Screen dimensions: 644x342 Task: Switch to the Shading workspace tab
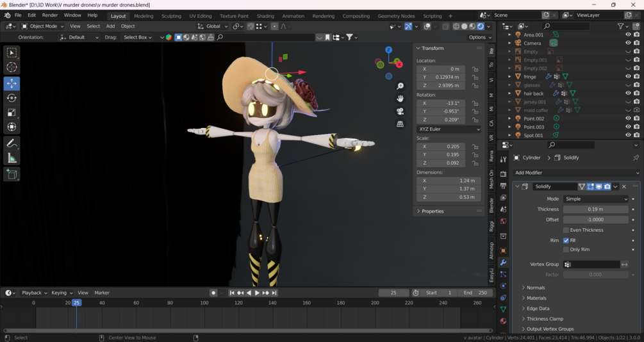pyautogui.click(x=265, y=16)
